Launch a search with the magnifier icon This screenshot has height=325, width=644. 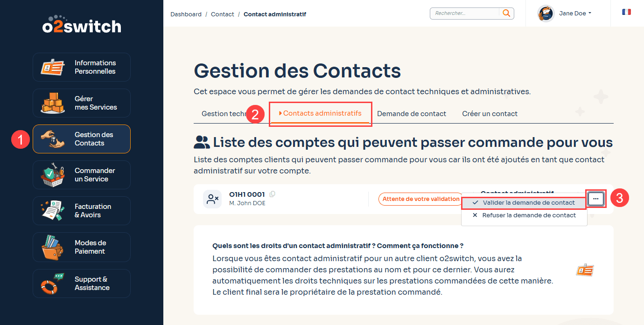(x=506, y=14)
